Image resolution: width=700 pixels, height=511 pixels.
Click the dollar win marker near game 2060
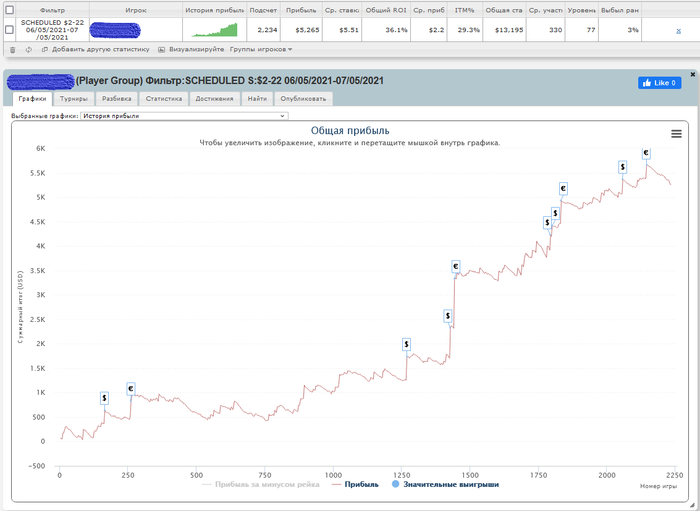click(622, 167)
